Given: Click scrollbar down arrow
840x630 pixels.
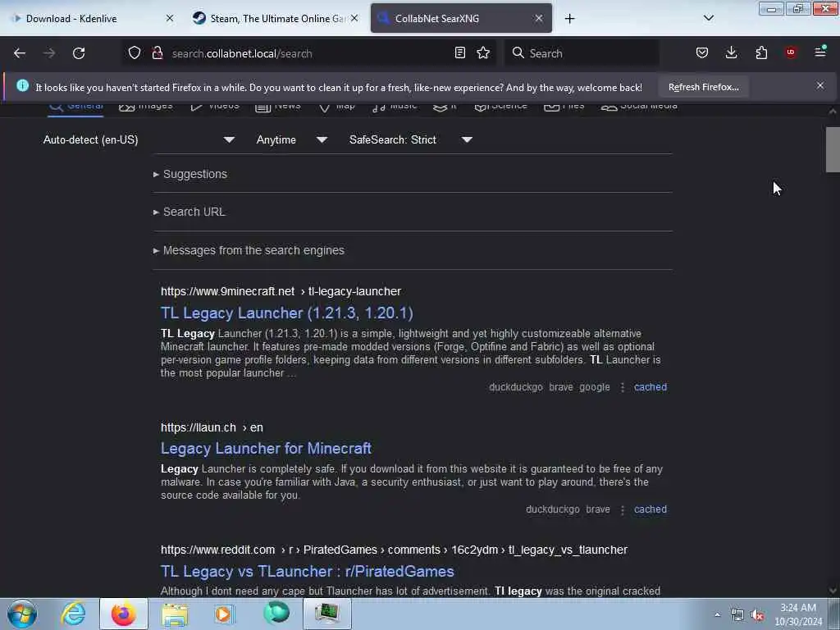Looking at the screenshot, I should coord(833,591).
